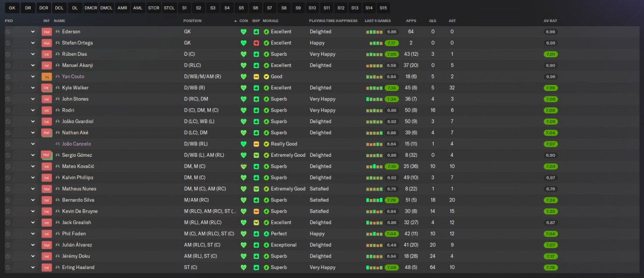Select the S1 substitute slot
The height and width of the screenshot is (278, 644).
[185, 8]
